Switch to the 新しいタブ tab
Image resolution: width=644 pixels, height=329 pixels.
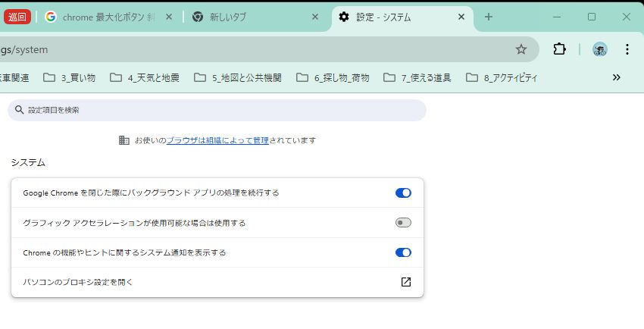(x=250, y=17)
